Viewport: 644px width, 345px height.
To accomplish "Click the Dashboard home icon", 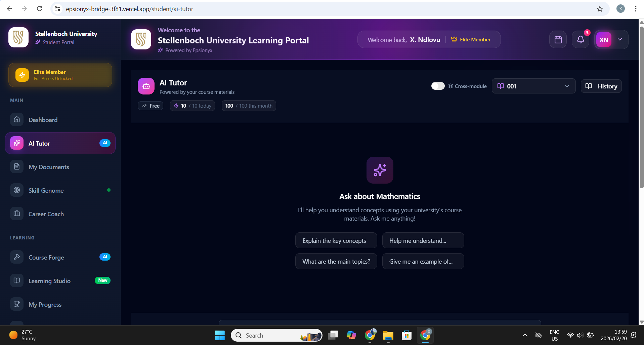I will click(x=17, y=119).
